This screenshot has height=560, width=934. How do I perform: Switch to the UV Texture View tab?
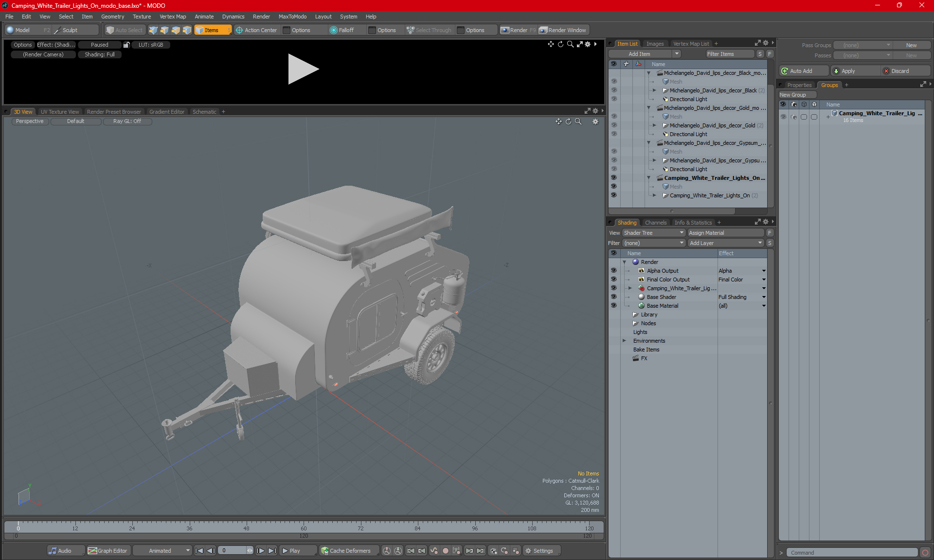click(x=59, y=111)
